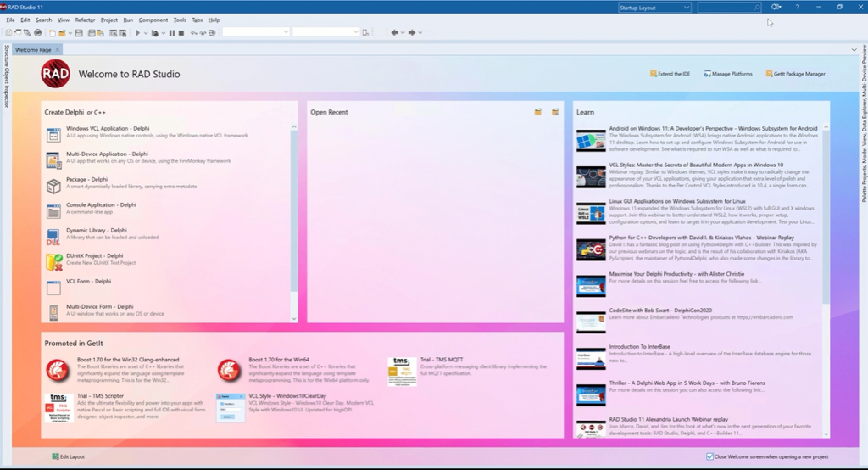Click the Run Without Debugging icon

(155, 33)
